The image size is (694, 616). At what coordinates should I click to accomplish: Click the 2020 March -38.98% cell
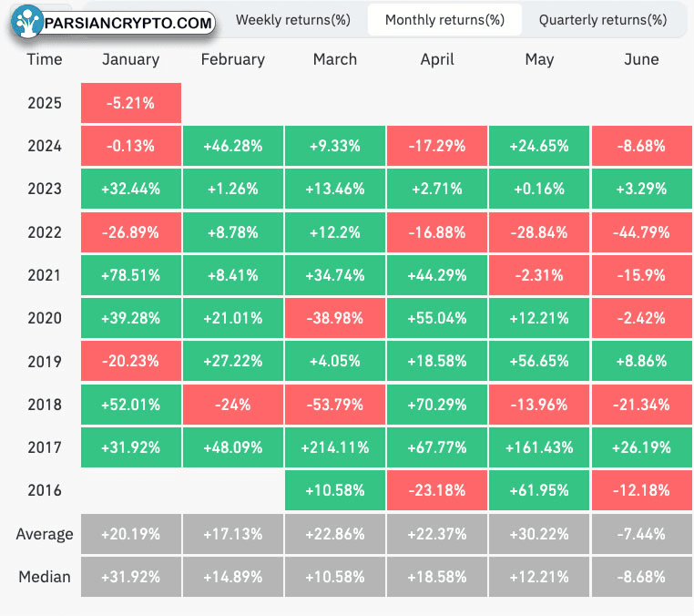[x=335, y=318]
